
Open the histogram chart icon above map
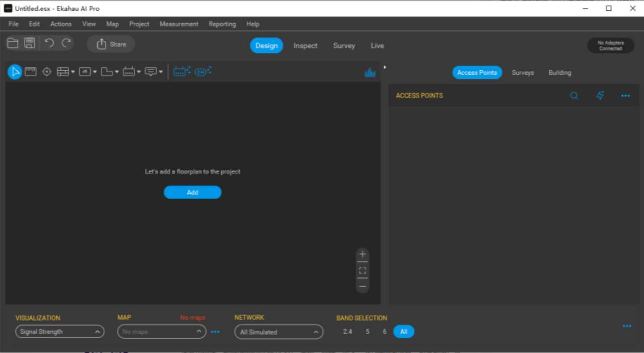point(370,72)
